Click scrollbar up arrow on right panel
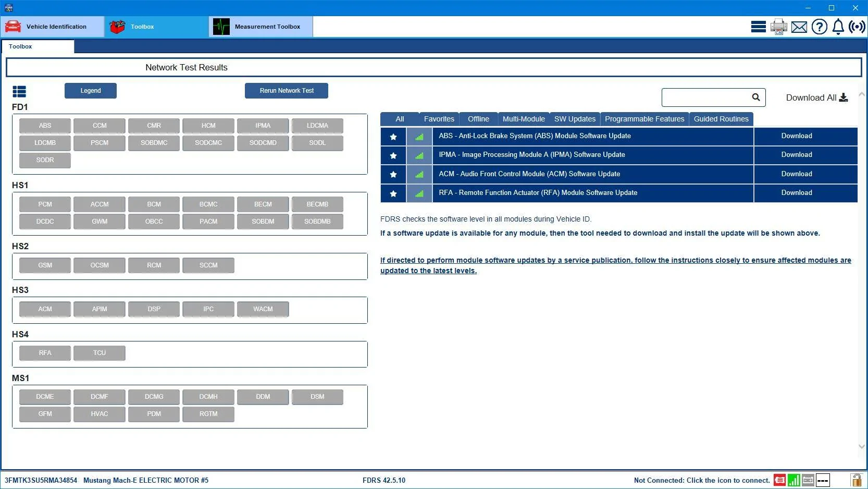The image size is (868, 489). point(861,95)
